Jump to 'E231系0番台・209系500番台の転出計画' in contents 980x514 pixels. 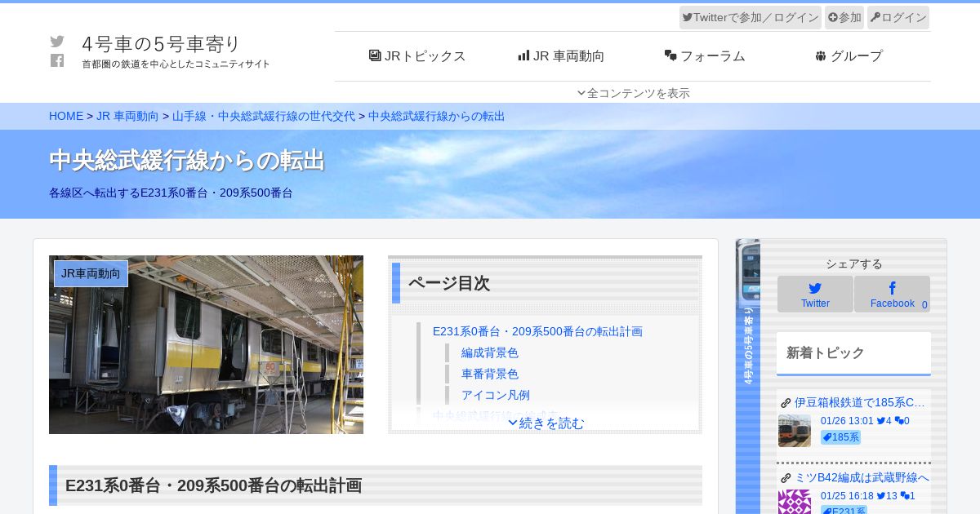point(537,331)
